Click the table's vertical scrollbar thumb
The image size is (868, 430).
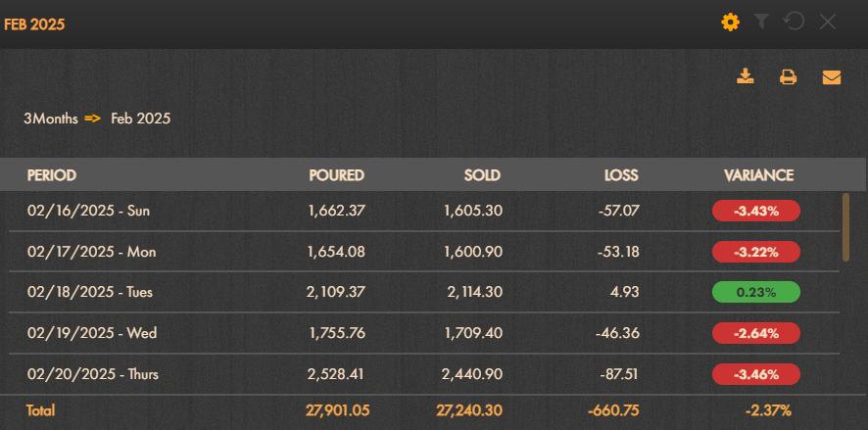tap(845, 227)
